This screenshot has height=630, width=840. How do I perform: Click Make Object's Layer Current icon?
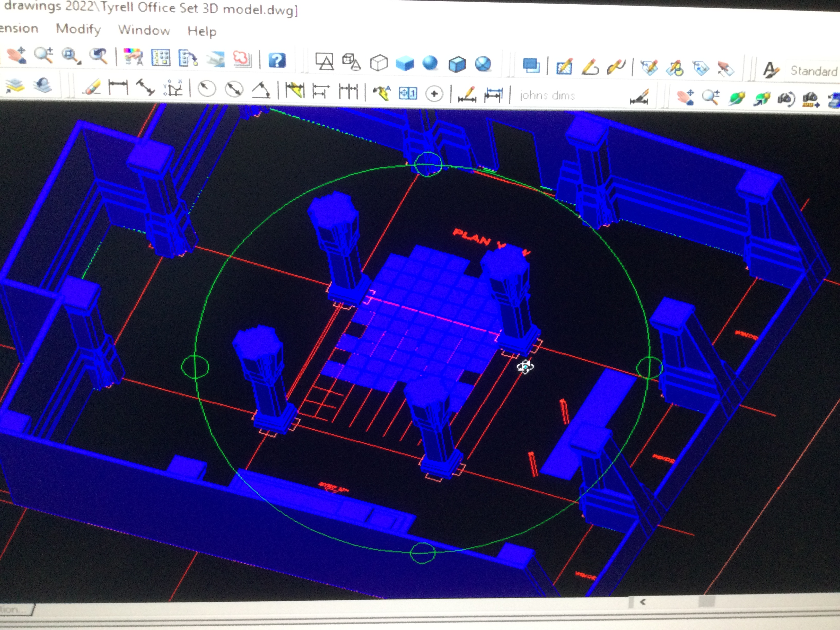click(15, 86)
